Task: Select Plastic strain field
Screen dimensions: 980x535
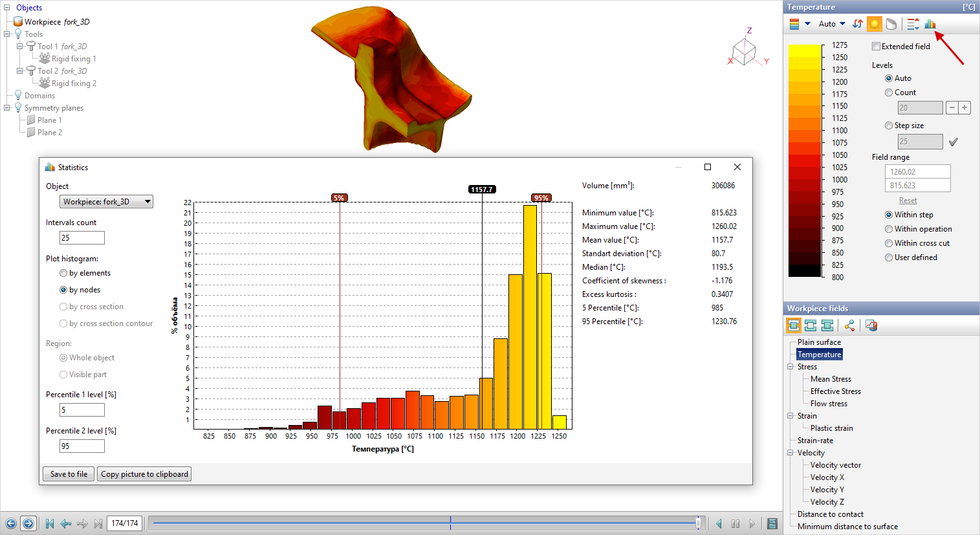Action: (x=831, y=428)
